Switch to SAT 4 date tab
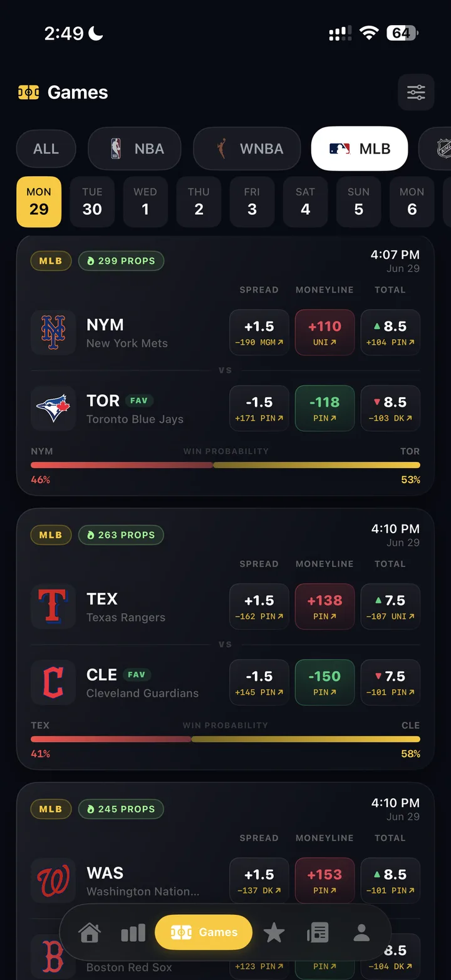 click(x=305, y=202)
